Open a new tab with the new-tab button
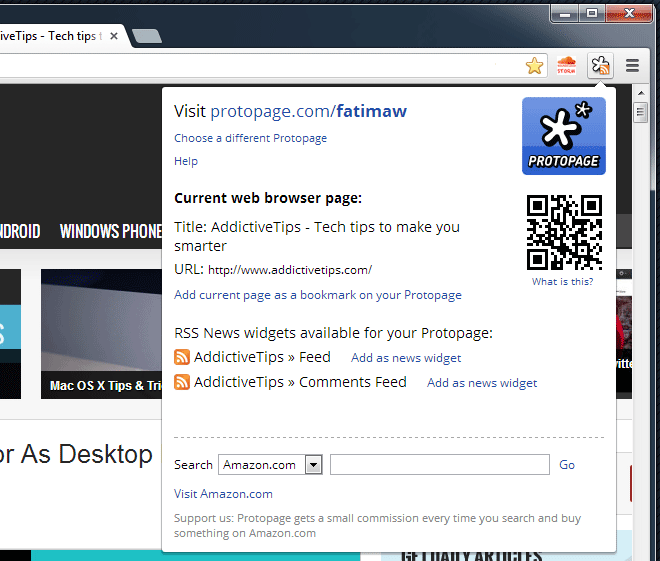The image size is (660, 561). [146, 36]
